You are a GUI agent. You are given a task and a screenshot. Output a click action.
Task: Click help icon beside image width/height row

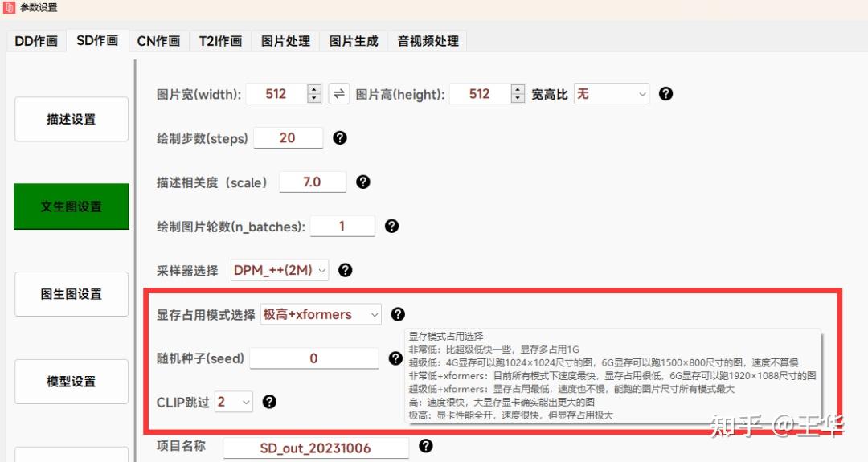665,94
